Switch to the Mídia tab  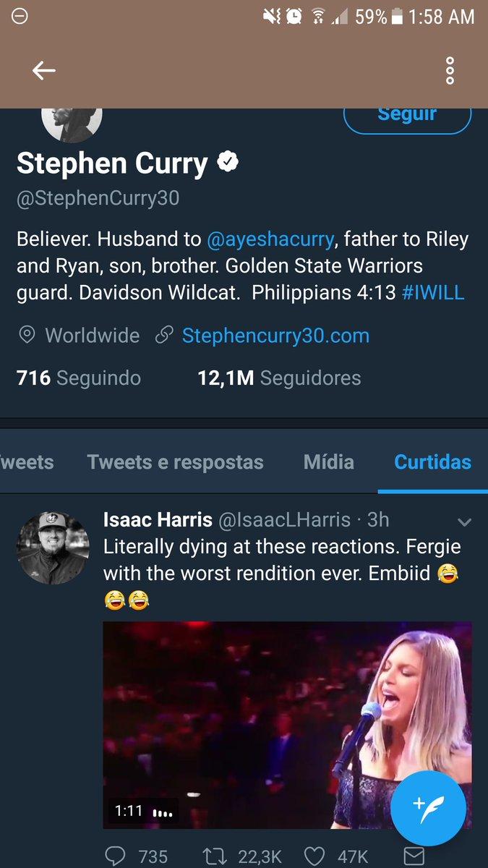pos(329,462)
